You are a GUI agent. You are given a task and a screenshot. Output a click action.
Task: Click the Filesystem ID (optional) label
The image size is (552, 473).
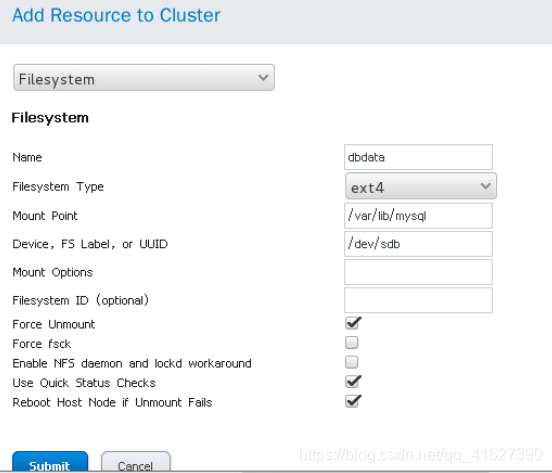pyautogui.click(x=81, y=300)
